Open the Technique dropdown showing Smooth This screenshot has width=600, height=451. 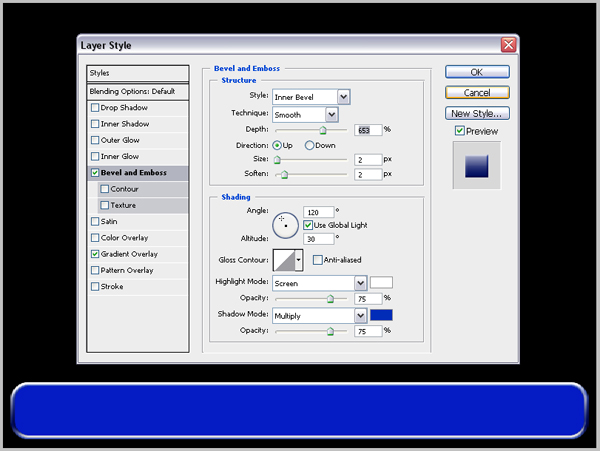click(x=305, y=114)
